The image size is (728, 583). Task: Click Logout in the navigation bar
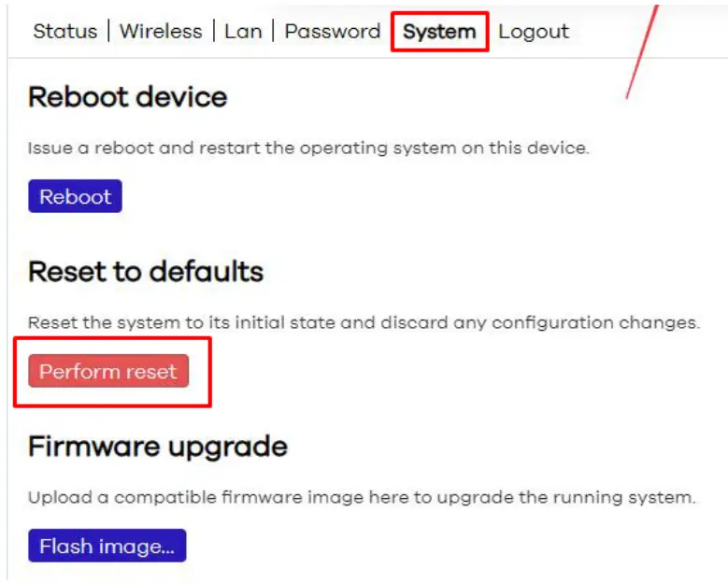534,32
